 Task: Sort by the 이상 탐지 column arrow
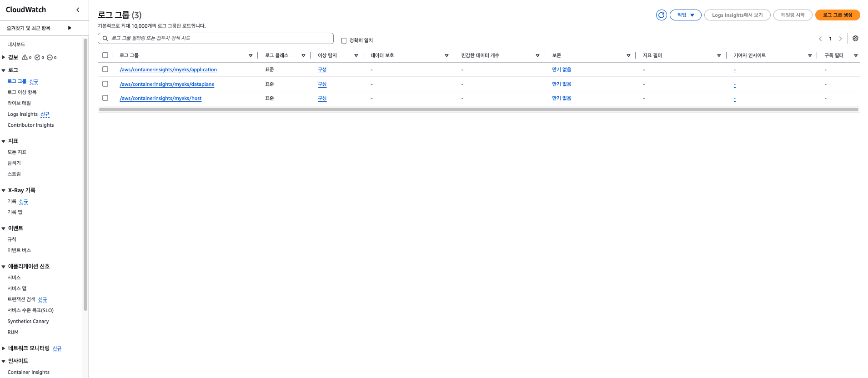coord(356,55)
